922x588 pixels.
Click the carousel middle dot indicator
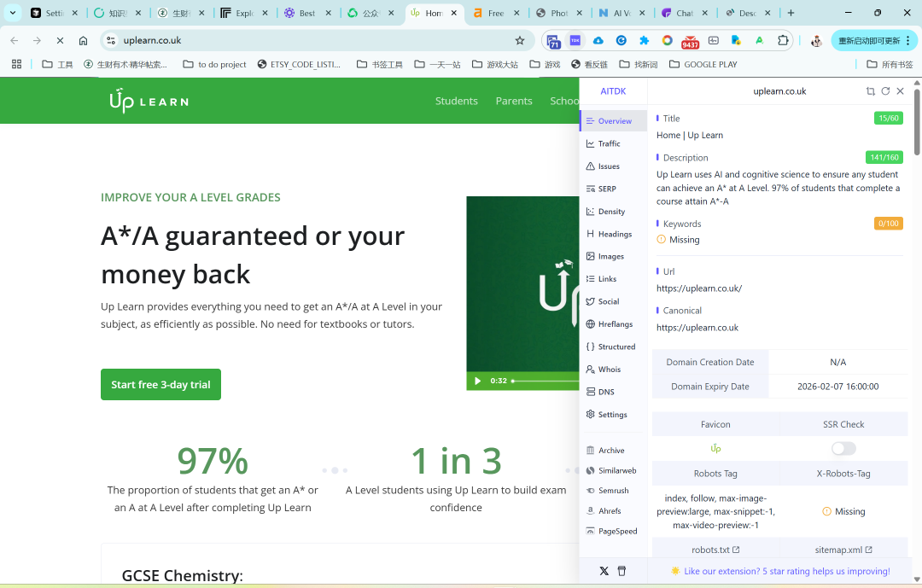tap(335, 470)
